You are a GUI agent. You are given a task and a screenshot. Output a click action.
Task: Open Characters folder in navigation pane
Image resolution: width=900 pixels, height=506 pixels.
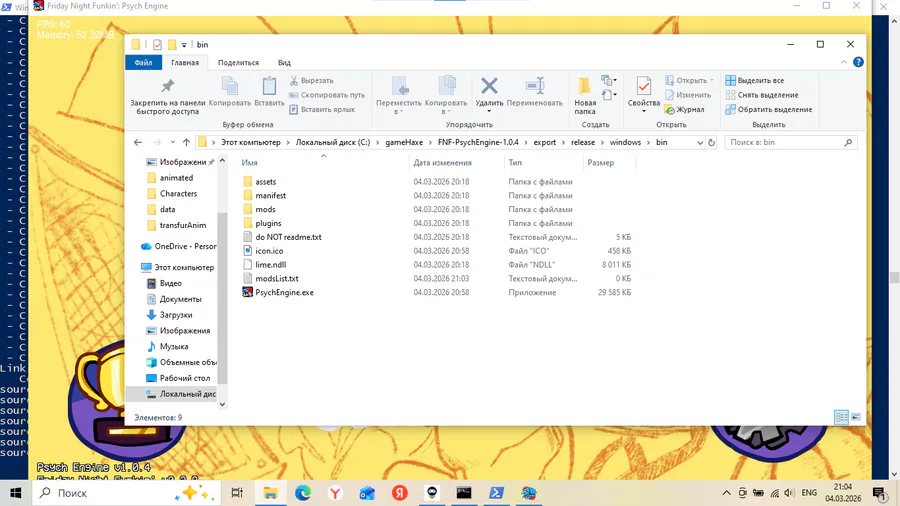[x=178, y=193]
